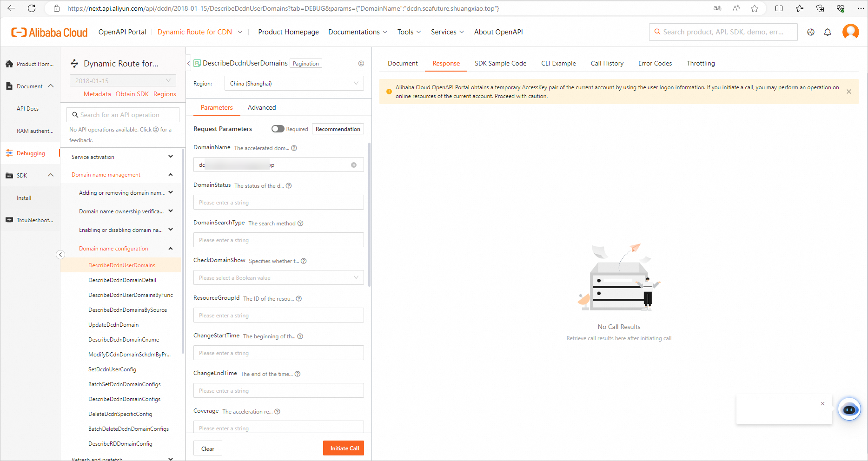Viewport: 868px width, 461px height.
Task: Focus the DomainStatus input field
Action: point(278,203)
